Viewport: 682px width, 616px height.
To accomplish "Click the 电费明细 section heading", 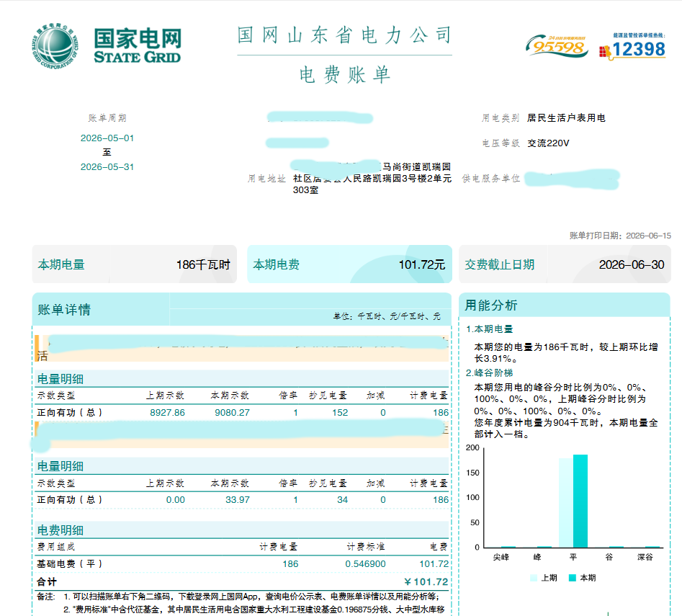I will coord(60,530).
